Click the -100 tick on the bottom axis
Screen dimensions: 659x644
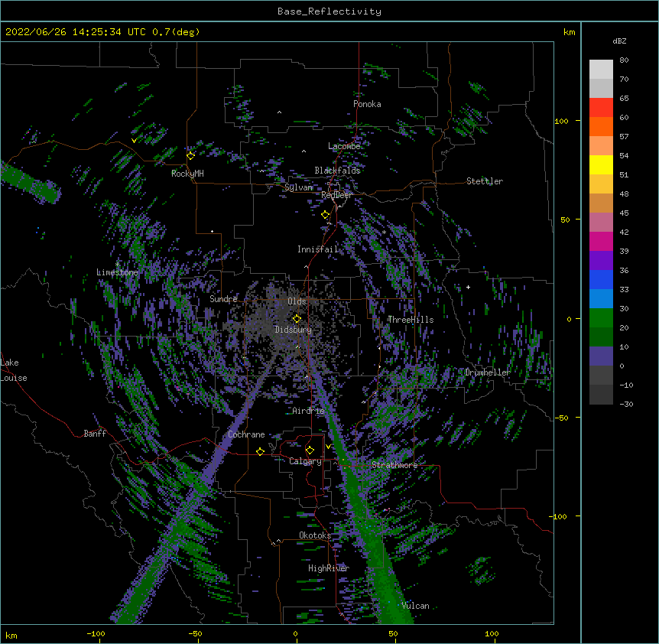click(96, 634)
